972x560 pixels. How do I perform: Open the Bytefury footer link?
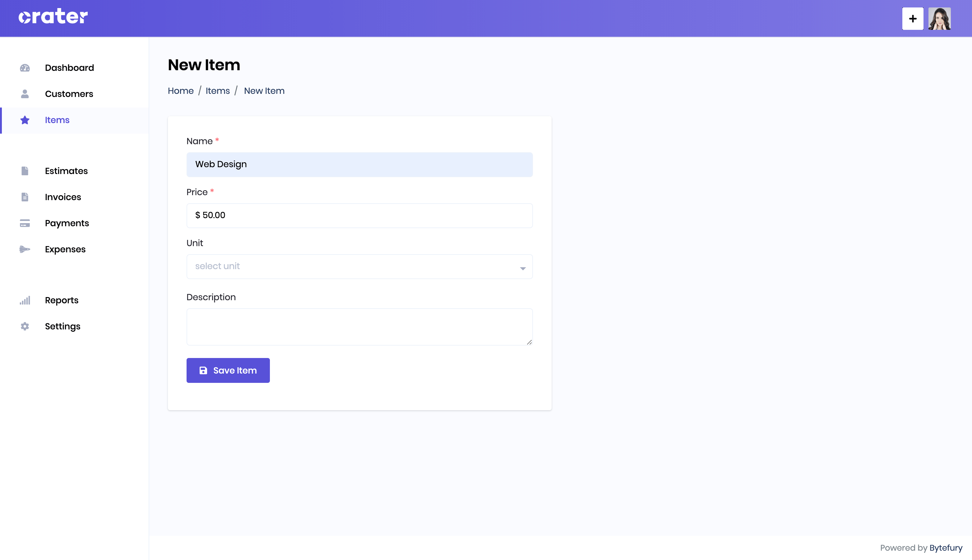click(946, 548)
